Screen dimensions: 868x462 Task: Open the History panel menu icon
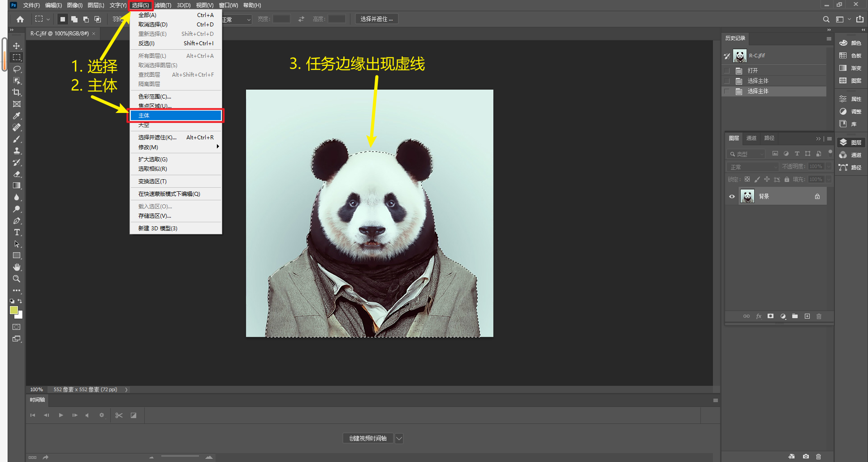(829, 39)
